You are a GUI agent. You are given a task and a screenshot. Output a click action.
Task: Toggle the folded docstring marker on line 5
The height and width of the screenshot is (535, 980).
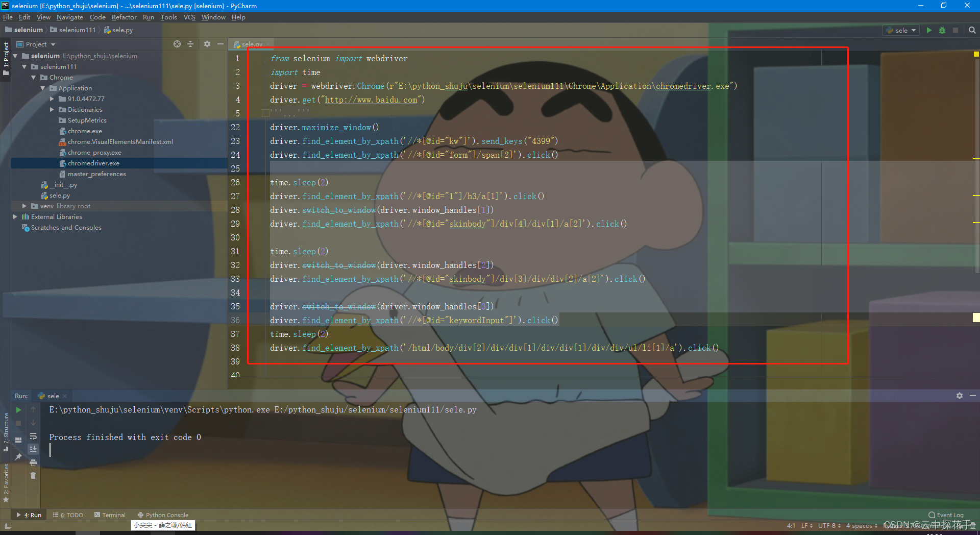tap(265, 113)
